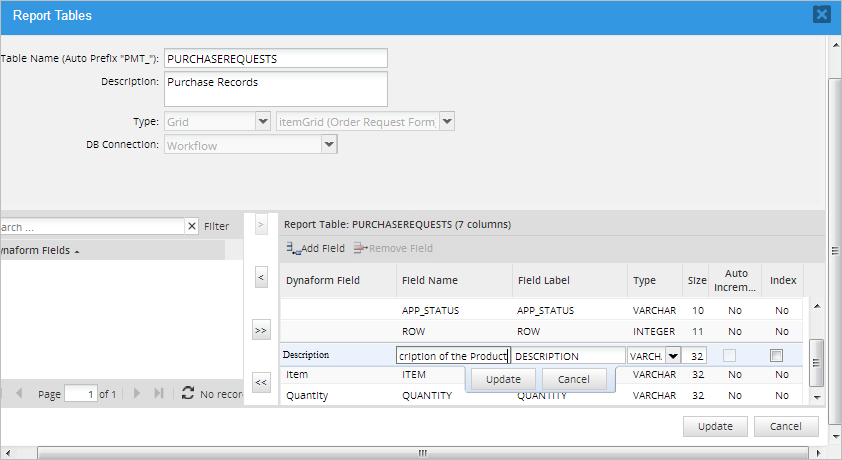Go to the next page arrow in the pager
This screenshot has height=460, width=842.
coord(137,395)
